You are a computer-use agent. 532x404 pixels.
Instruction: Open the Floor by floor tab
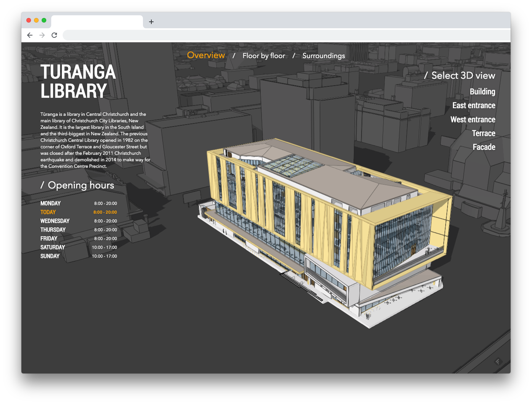[264, 56]
